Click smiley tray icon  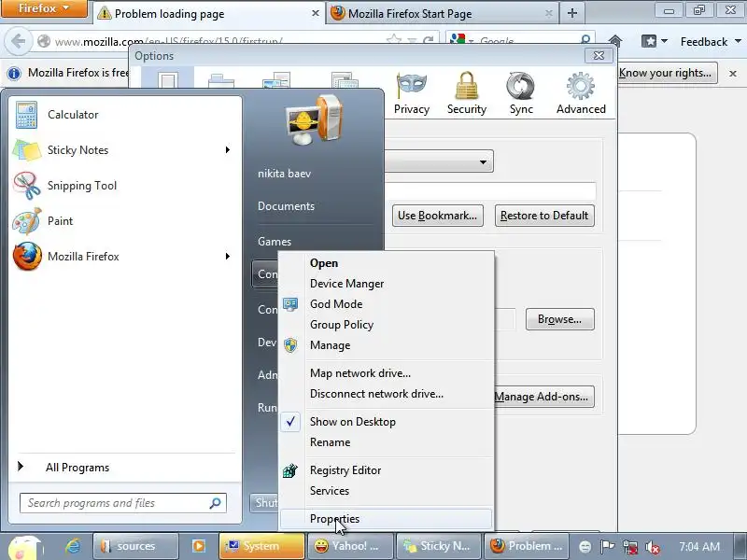(x=585, y=547)
